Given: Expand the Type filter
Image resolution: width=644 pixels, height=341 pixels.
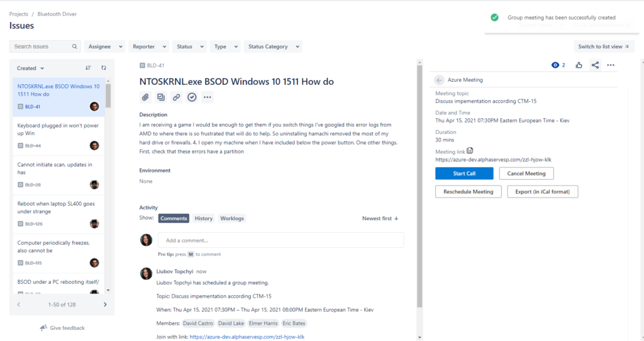Looking at the screenshot, I should point(225,47).
